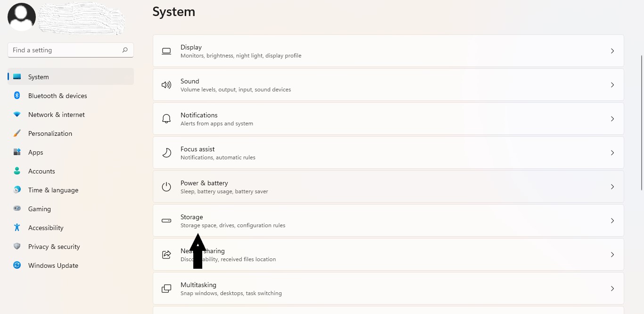The width and height of the screenshot is (644, 314).
Task: Open the Personalization section
Action: point(50,133)
